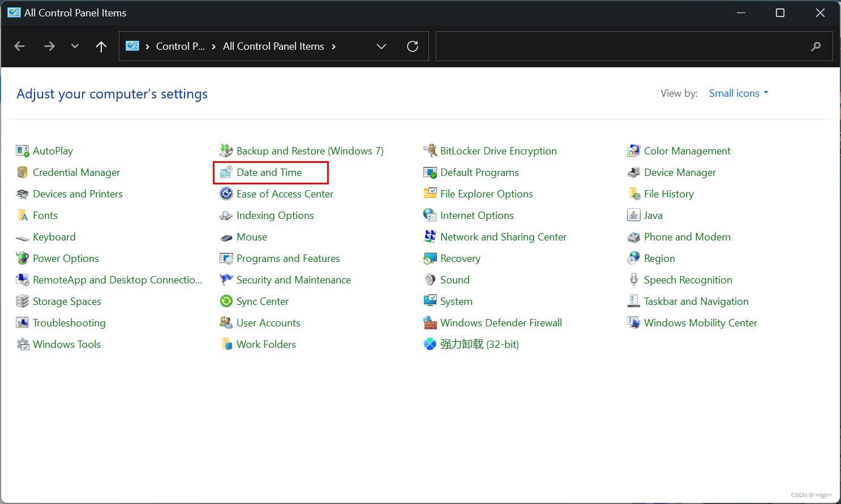Screen dimensions: 841x504
Task: Click the Internet Options globe icon
Action: [430, 216]
